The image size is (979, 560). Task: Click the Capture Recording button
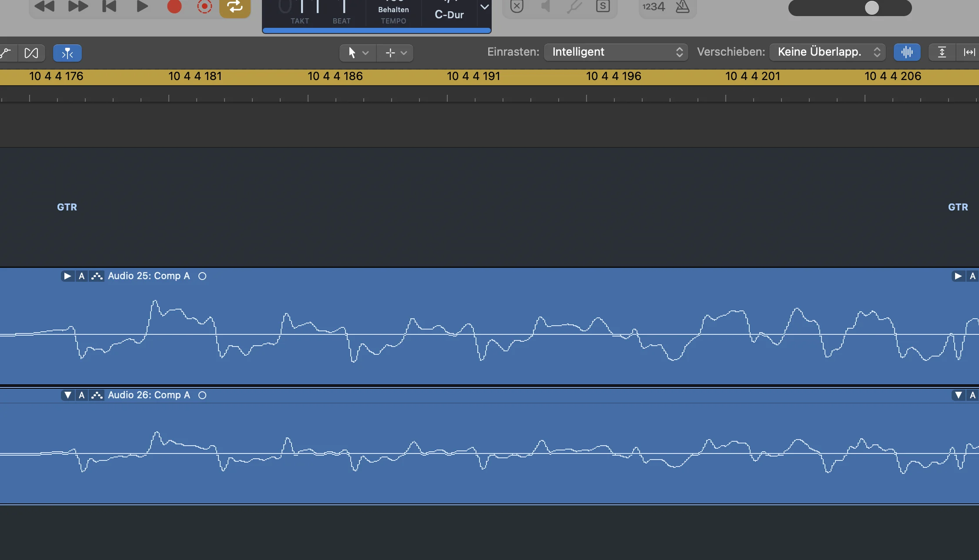coord(205,6)
